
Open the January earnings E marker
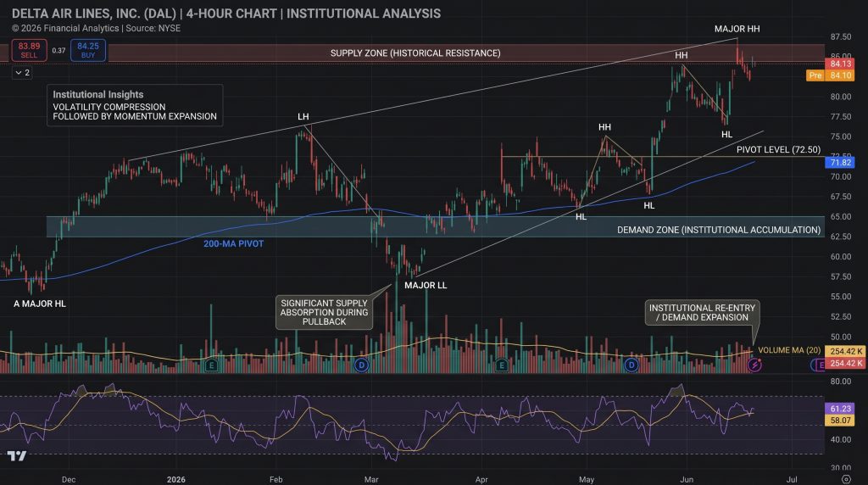pos(211,365)
